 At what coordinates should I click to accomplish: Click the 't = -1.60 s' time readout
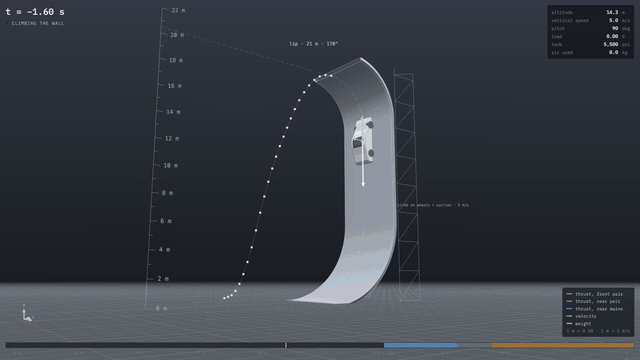point(35,12)
